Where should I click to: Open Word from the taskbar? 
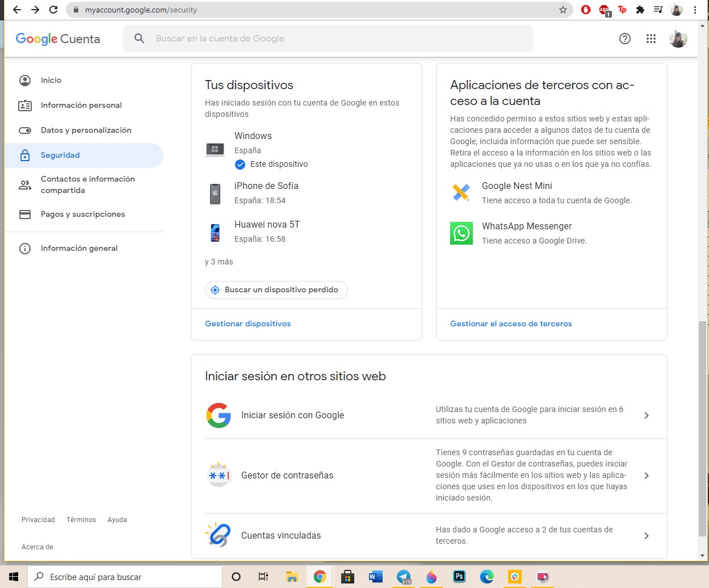pos(375,577)
